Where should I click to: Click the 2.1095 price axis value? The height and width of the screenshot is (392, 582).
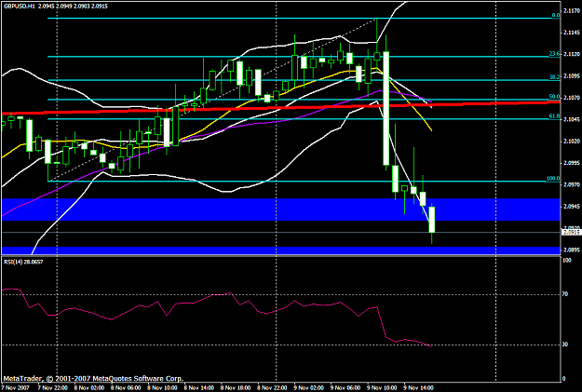pyautogui.click(x=571, y=76)
